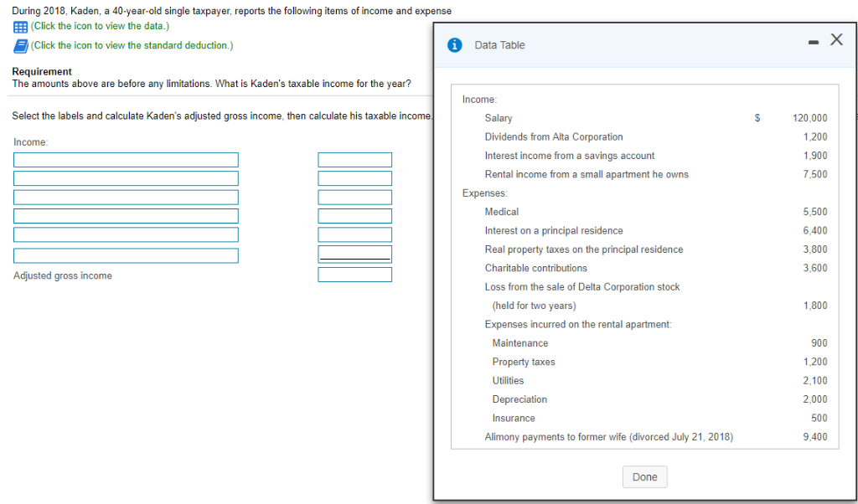Minimize the Data Table popup
Screen dimensions: 858x504
814,42
